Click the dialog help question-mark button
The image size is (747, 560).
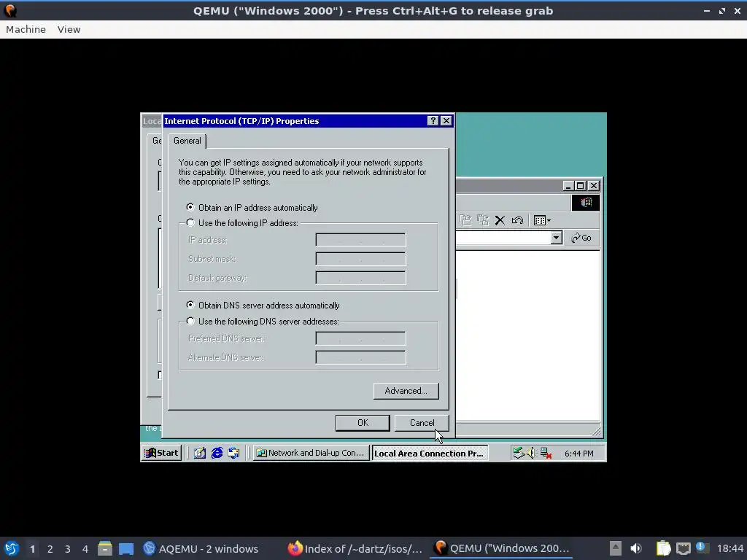[433, 121]
